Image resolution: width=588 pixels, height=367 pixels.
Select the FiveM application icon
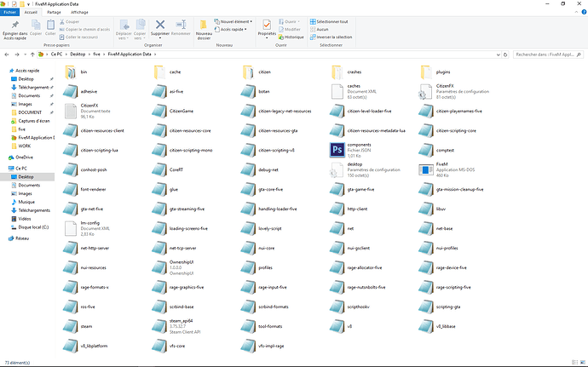coord(425,169)
